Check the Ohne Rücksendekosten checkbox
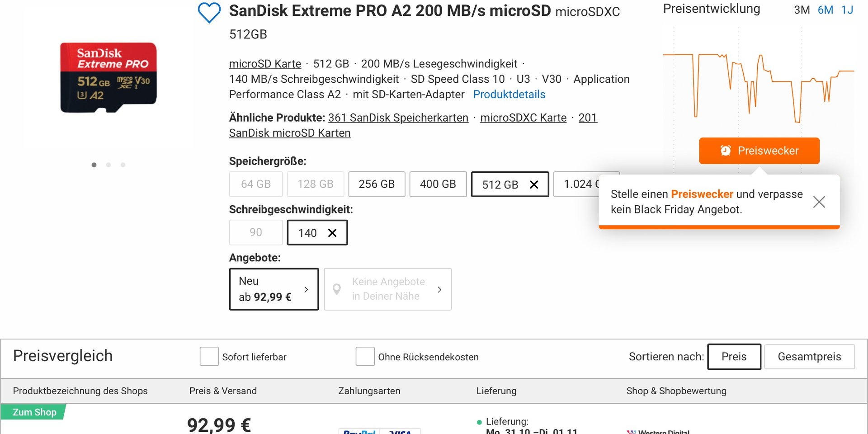The height and width of the screenshot is (434, 868). 365,357
